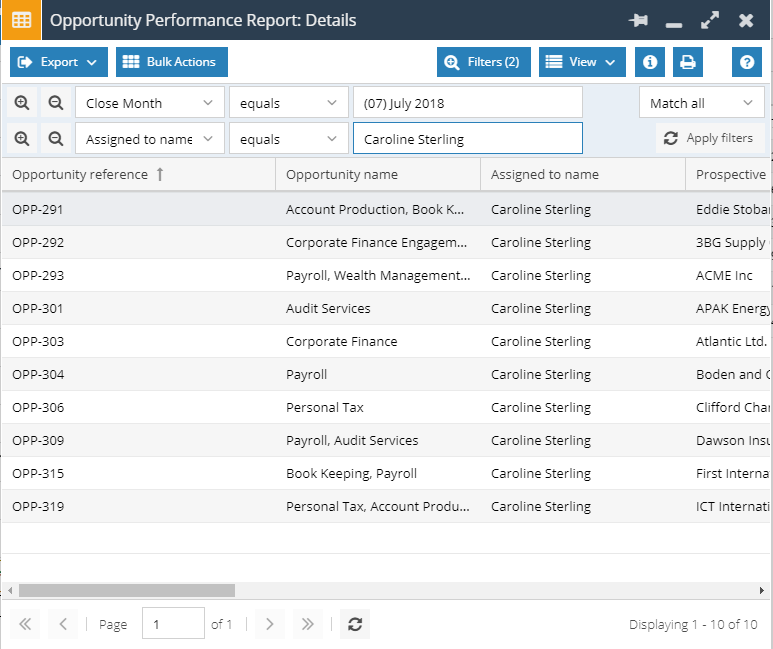Toggle the Filters (2) panel
This screenshot has width=773, height=649.
tap(483, 62)
